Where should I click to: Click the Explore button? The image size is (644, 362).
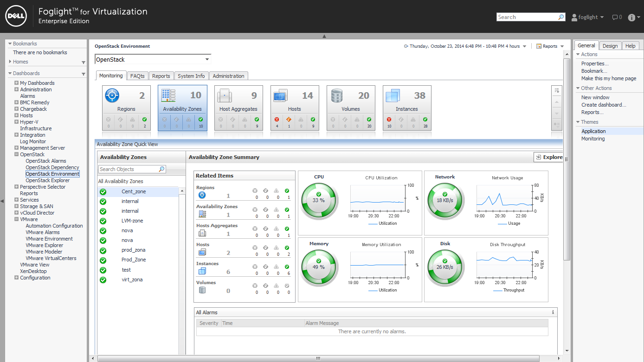point(549,157)
